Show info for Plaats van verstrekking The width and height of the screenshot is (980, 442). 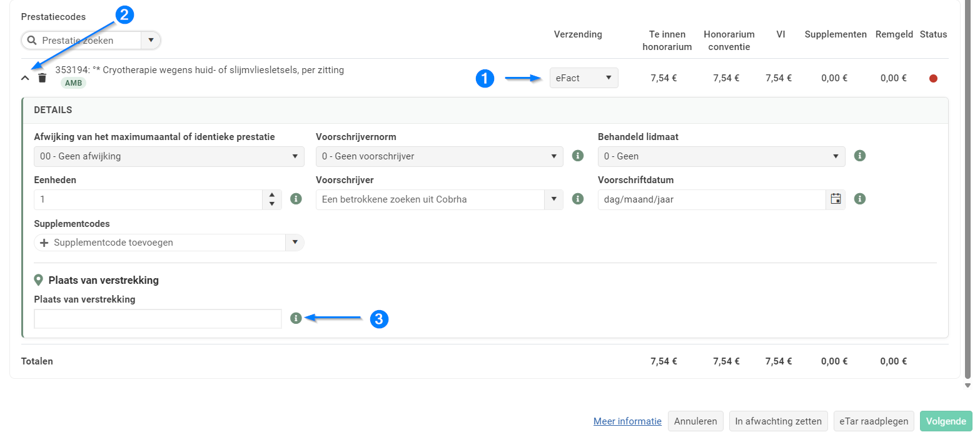(296, 318)
